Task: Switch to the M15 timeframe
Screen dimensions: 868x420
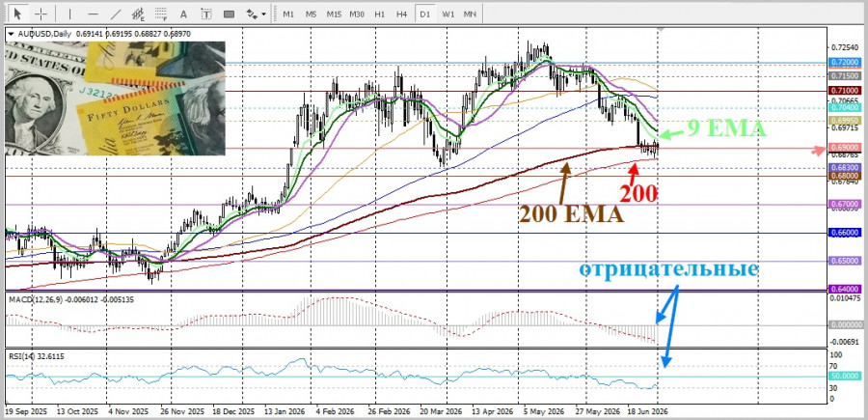Action: (x=334, y=14)
